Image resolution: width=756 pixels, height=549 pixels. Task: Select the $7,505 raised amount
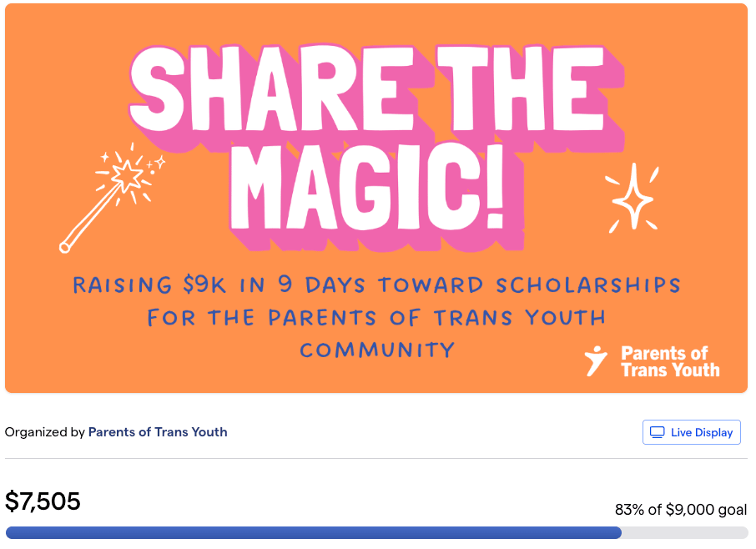(43, 501)
